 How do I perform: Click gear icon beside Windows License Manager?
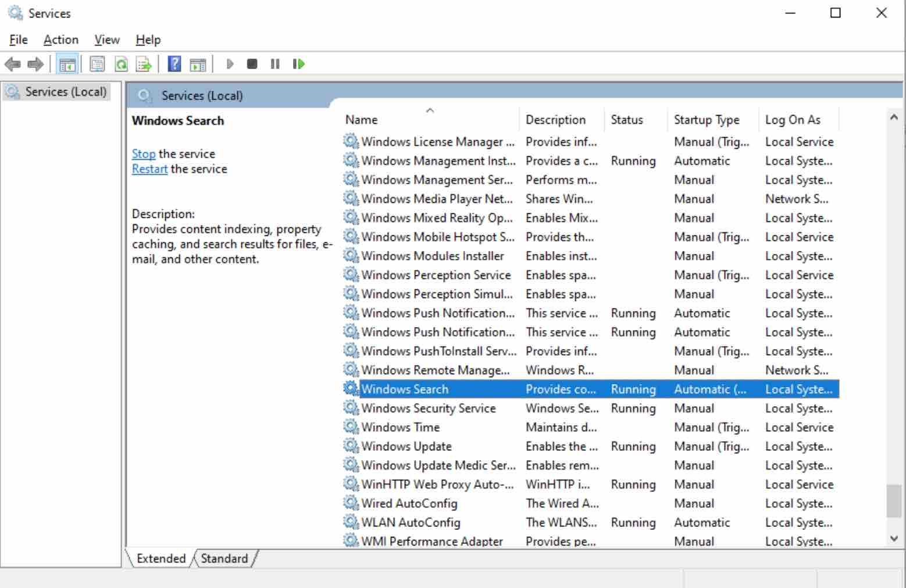point(351,141)
